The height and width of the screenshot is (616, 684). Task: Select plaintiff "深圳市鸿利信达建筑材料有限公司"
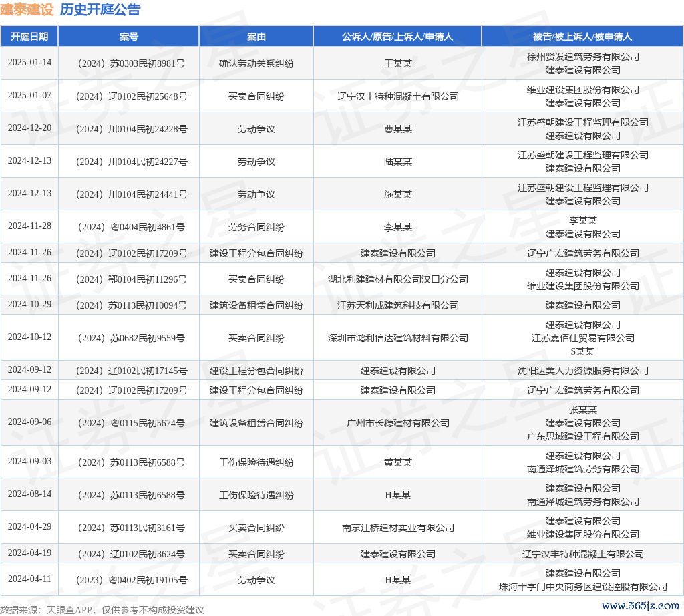398,338
